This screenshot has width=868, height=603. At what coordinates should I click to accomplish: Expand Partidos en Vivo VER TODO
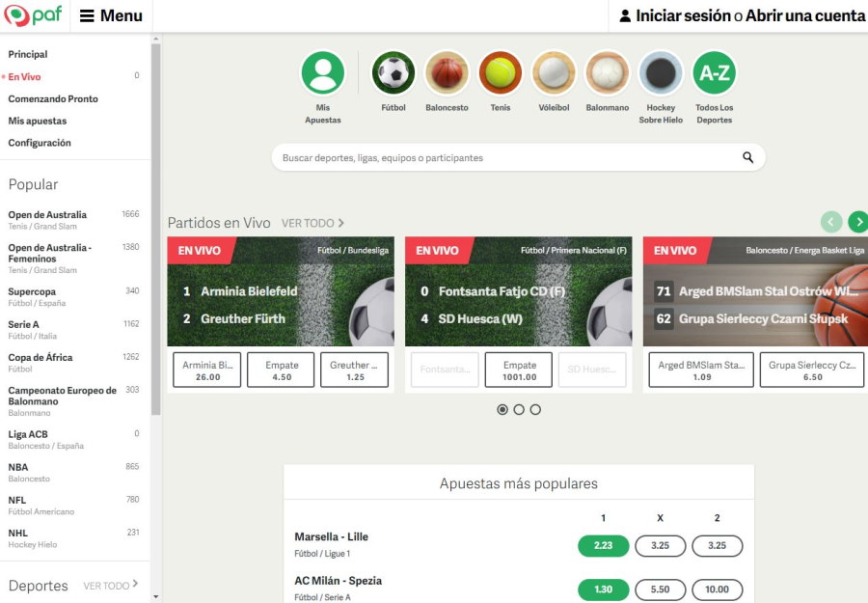(x=312, y=223)
